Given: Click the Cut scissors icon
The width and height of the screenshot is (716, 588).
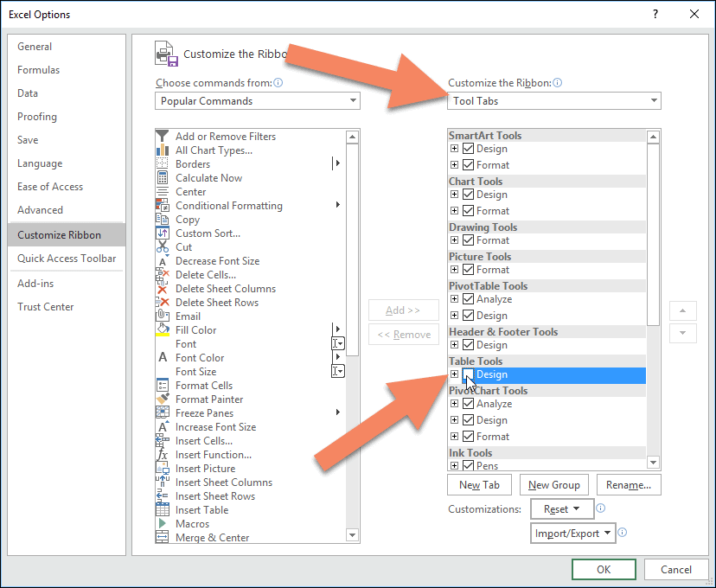Looking at the screenshot, I should [x=162, y=247].
